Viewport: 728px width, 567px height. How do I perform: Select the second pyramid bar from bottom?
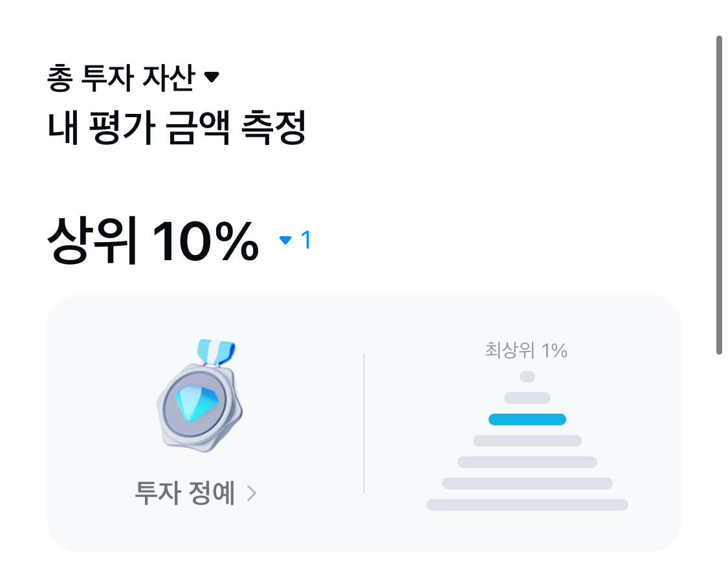(527, 484)
